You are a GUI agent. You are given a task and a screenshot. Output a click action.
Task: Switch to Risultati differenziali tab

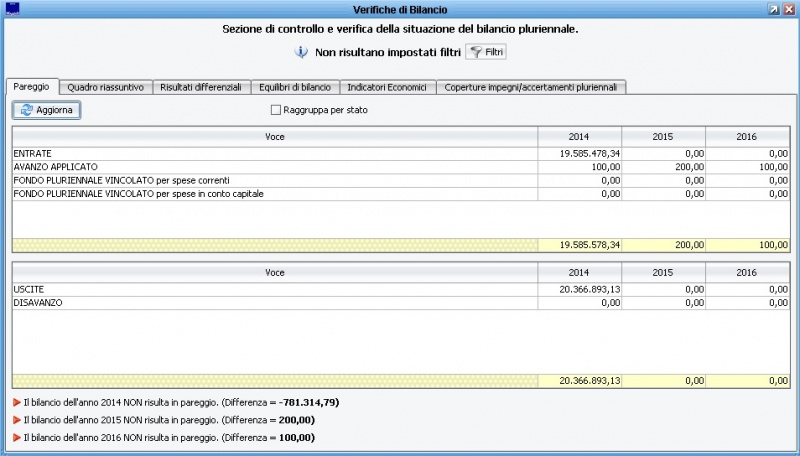[x=201, y=87]
